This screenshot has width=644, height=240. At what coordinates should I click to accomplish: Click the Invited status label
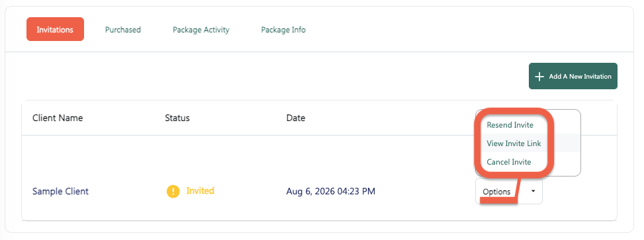[201, 191]
